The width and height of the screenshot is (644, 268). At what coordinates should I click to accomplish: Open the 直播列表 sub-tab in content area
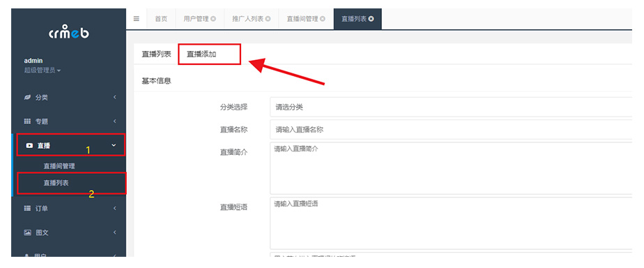point(156,54)
